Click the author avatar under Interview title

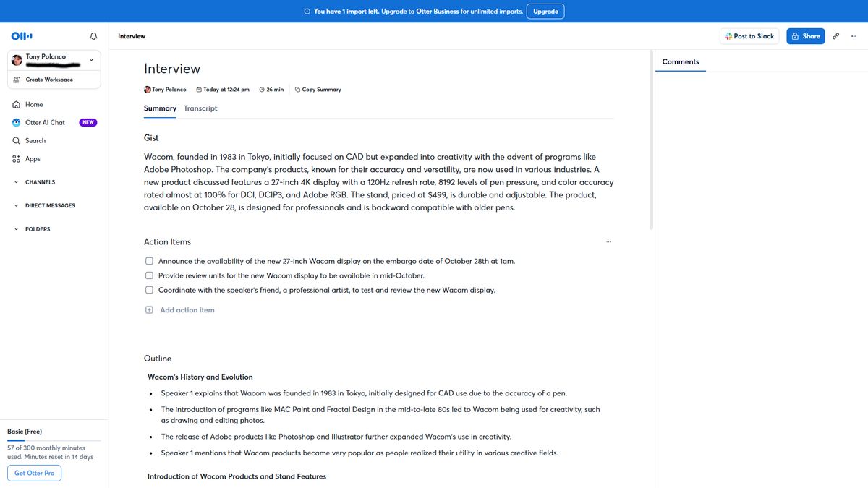point(148,90)
